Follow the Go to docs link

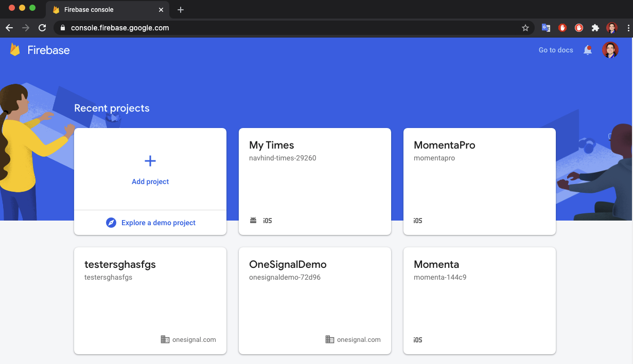(x=555, y=50)
